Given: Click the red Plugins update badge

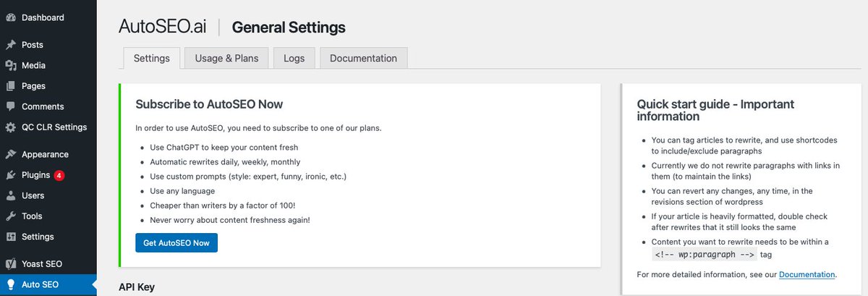Looking at the screenshot, I should [59, 175].
